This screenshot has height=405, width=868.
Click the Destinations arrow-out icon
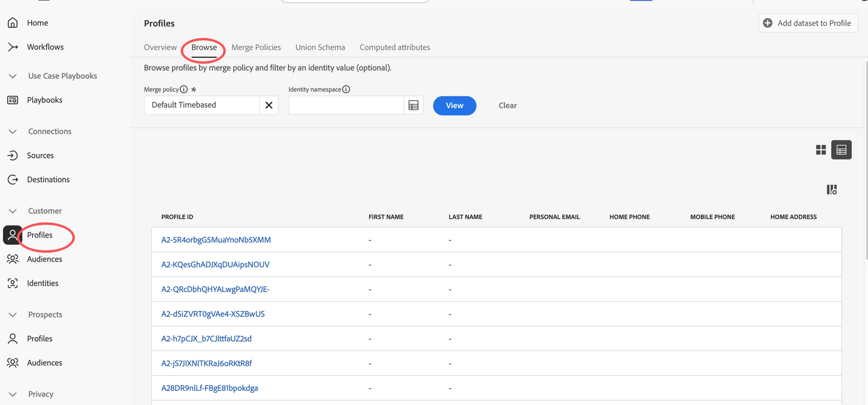pyautogui.click(x=13, y=179)
